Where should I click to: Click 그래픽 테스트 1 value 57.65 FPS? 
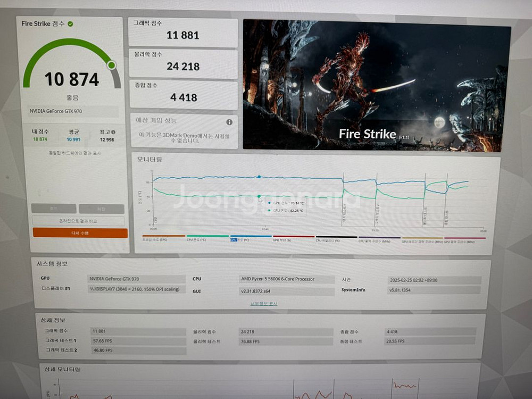coord(138,341)
